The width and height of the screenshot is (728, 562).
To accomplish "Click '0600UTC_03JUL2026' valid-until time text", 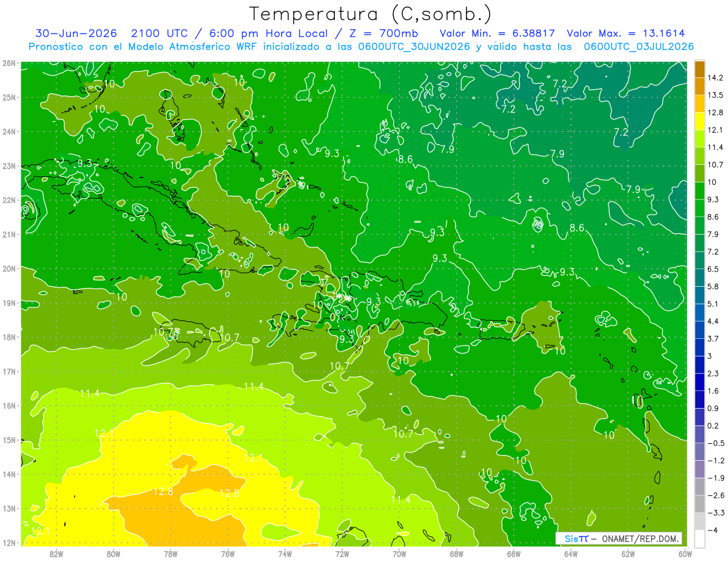I will pyautogui.click(x=639, y=46).
